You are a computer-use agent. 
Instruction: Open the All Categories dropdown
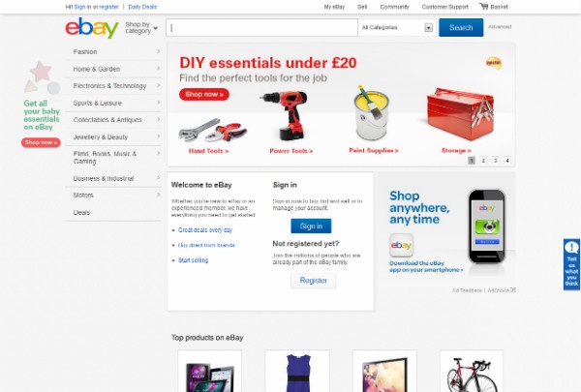(397, 27)
